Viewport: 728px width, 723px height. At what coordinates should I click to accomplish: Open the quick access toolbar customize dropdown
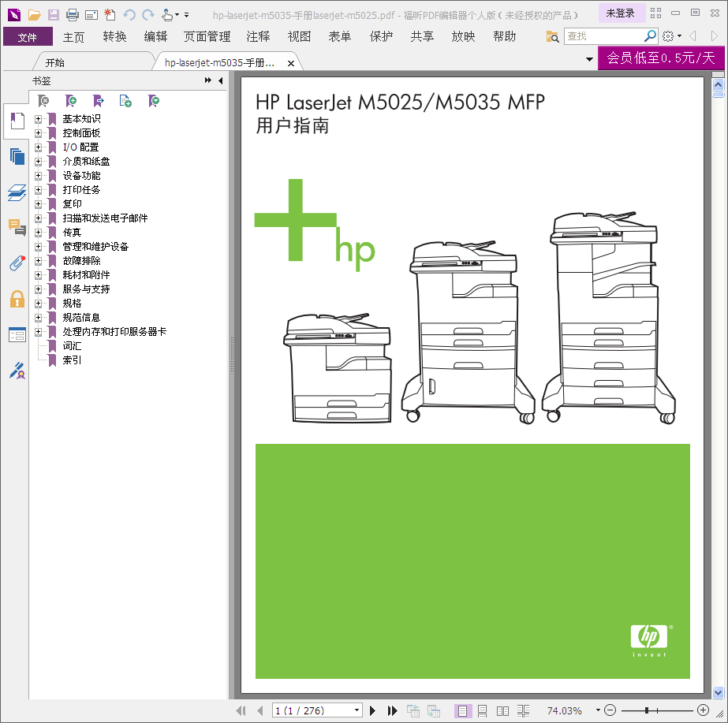187,15
